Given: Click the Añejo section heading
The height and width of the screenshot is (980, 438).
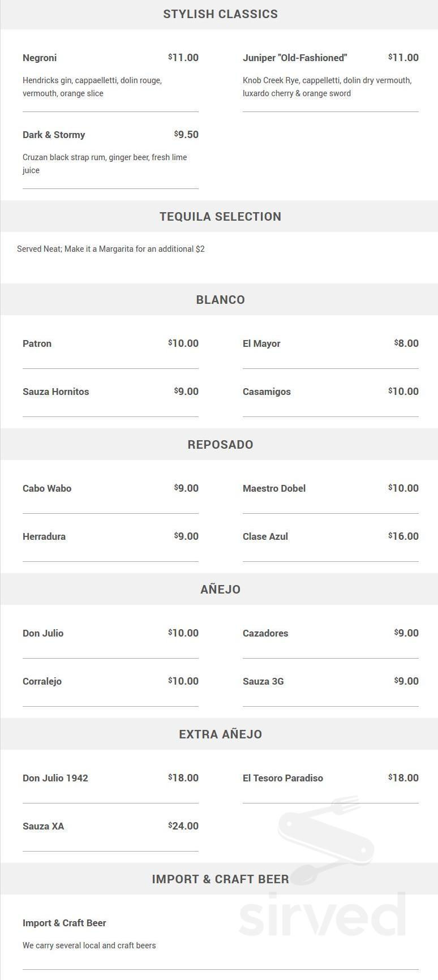Looking at the screenshot, I should pyautogui.click(x=220, y=589).
